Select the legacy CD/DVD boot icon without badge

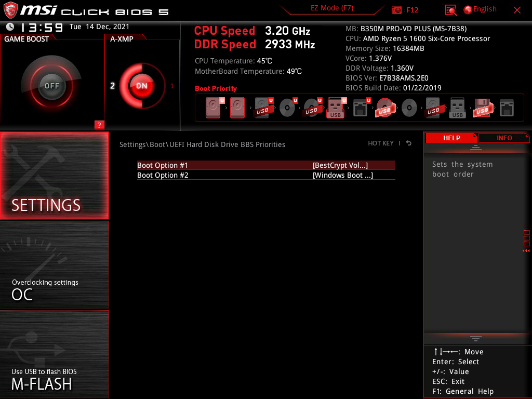click(x=409, y=108)
